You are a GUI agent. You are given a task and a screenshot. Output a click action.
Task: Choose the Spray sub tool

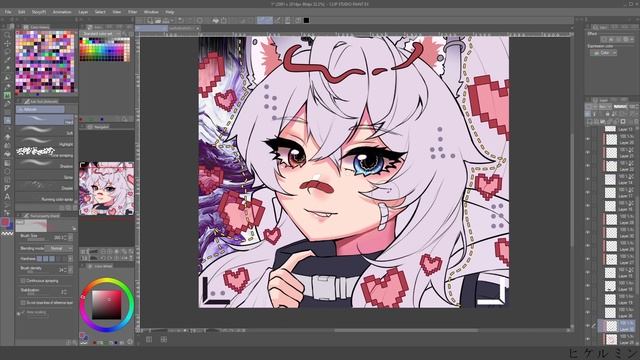click(45, 175)
